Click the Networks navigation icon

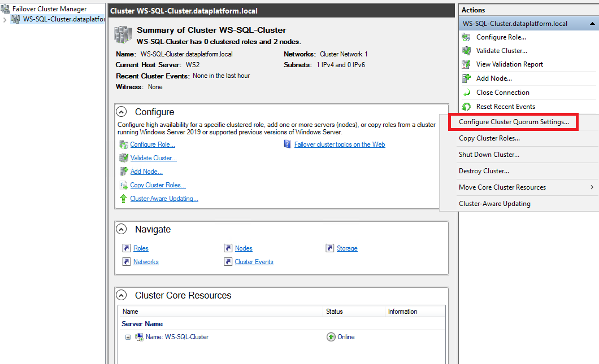point(128,262)
